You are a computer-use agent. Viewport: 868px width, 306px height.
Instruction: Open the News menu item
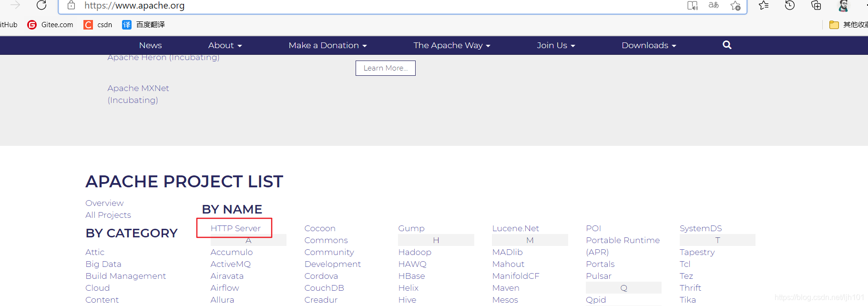151,45
